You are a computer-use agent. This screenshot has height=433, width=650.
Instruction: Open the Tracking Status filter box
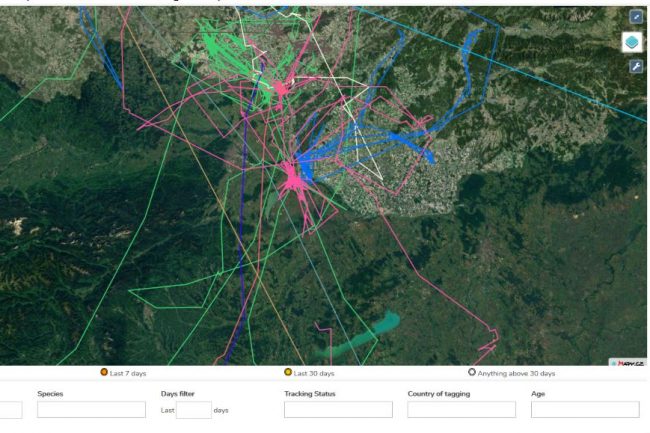pos(338,410)
